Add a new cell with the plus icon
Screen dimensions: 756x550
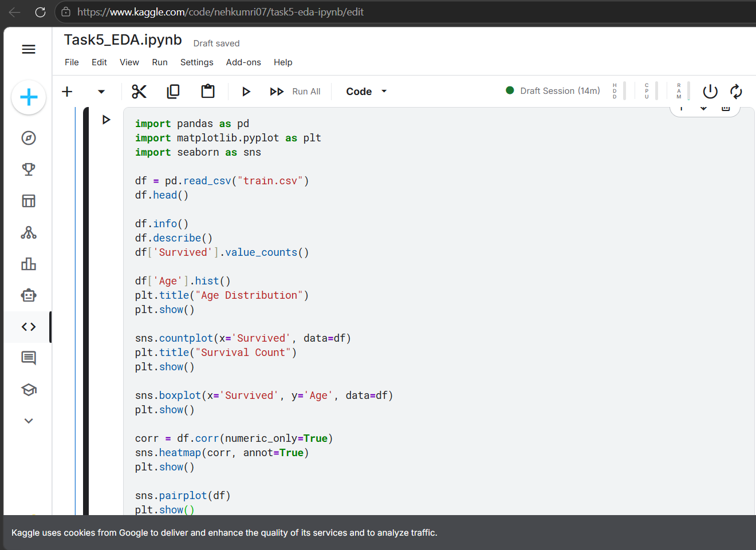pos(67,92)
